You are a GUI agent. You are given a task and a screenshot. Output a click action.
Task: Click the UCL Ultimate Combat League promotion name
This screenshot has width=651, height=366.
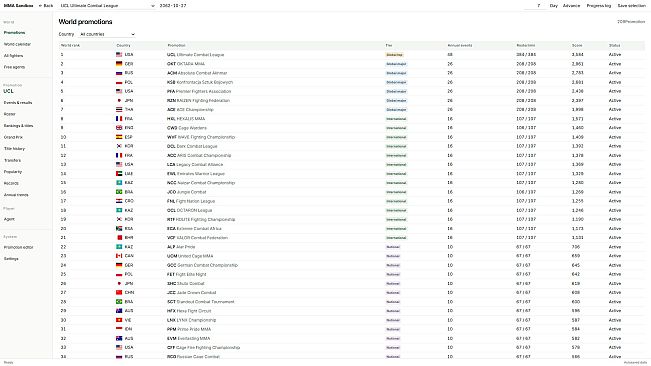[x=196, y=55]
